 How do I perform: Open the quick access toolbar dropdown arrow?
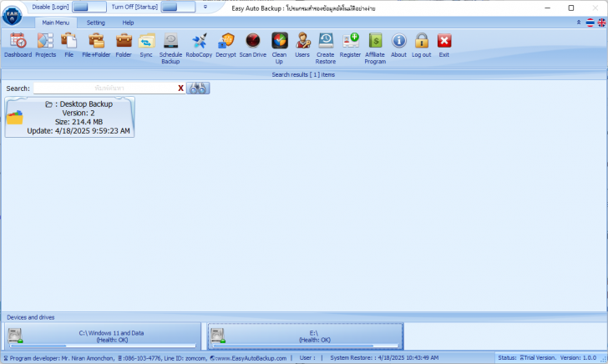[x=205, y=7]
